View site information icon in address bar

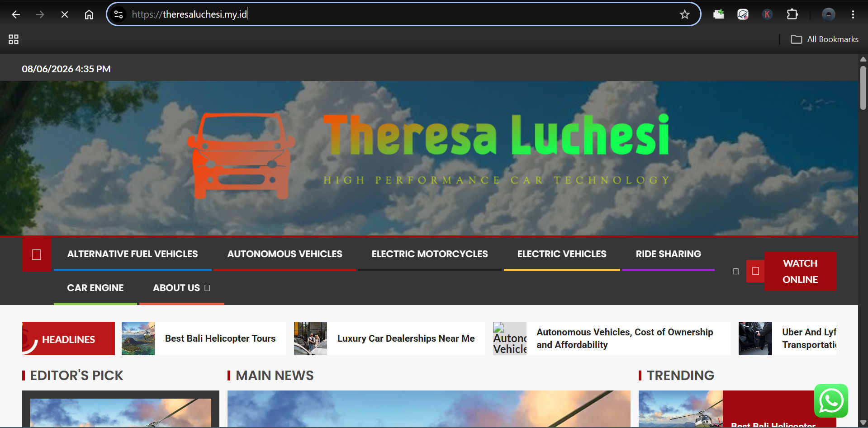[x=119, y=14]
